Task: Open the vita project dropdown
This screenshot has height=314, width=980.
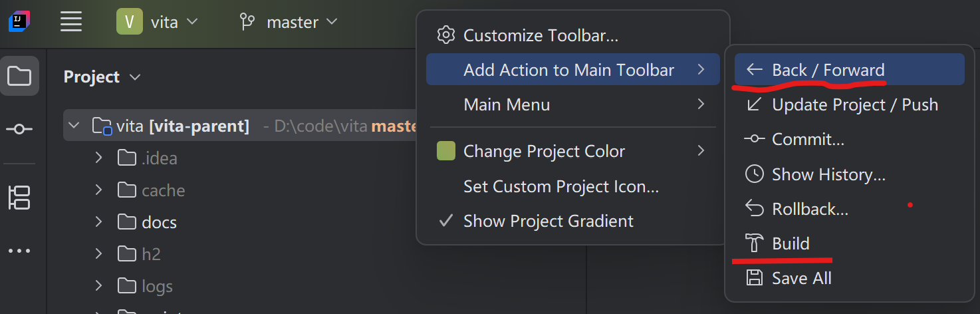Action: pos(158,22)
